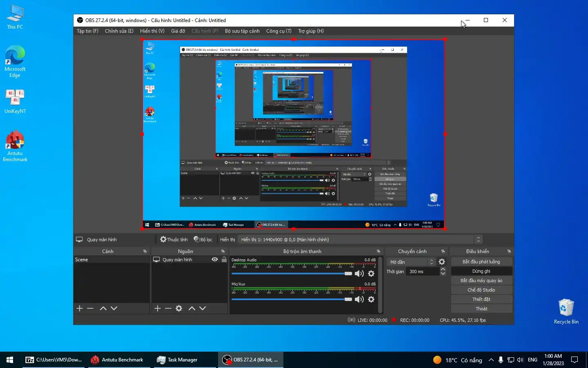Move scene up arrow in Cảnh panel
588x368 pixels.
point(103,308)
